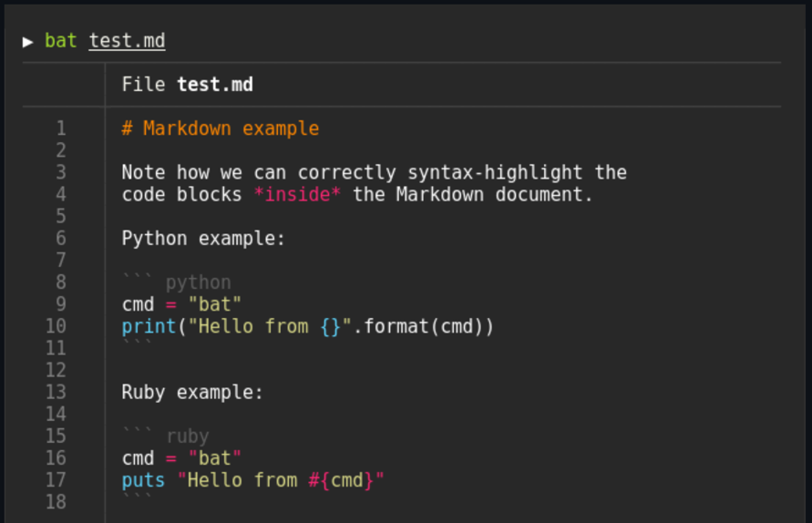812x523 pixels.
Task: Click the green bat command
Action: (x=60, y=41)
